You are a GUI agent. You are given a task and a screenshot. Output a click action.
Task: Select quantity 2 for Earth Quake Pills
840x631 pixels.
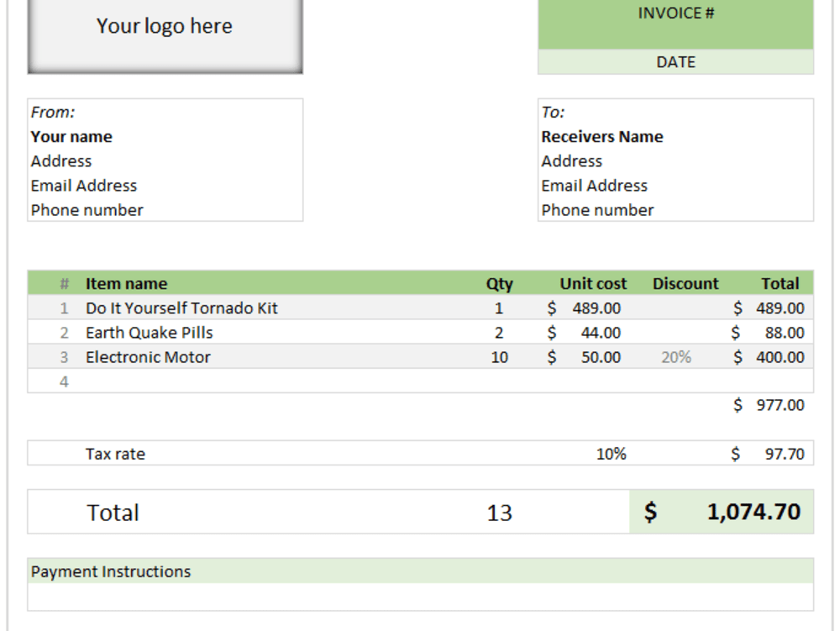click(x=499, y=333)
